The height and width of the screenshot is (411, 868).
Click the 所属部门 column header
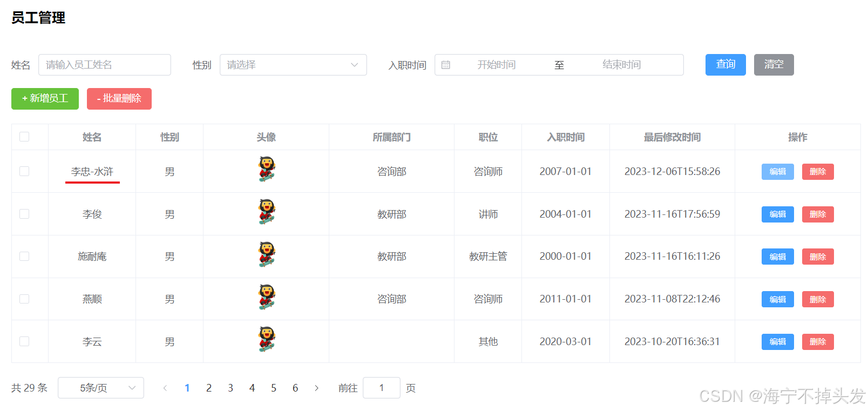[391, 137]
